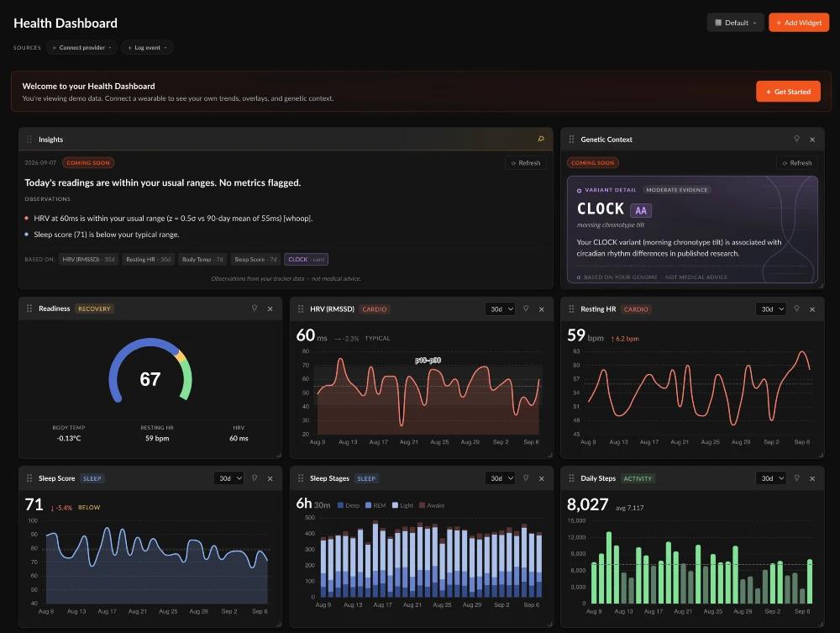Click the MODERATE EVIDENCE badge
Viewport: 840px width, 633px height.
tap(676, 190)
